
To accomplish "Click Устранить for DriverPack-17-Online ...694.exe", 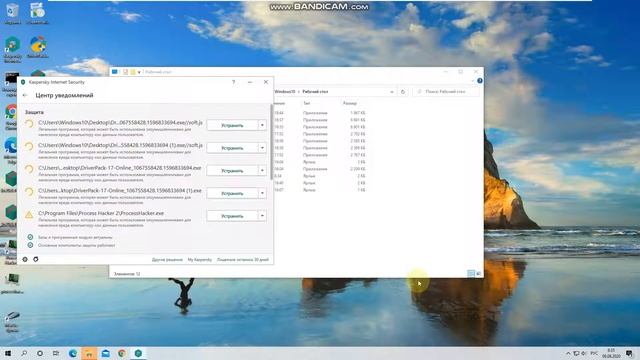I will (232, 171).
